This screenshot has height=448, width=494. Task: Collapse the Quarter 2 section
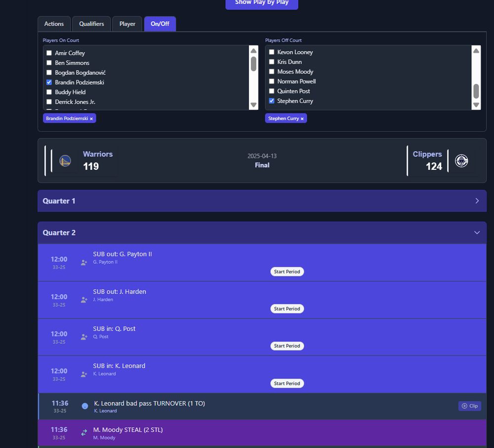tap(262, 233)
